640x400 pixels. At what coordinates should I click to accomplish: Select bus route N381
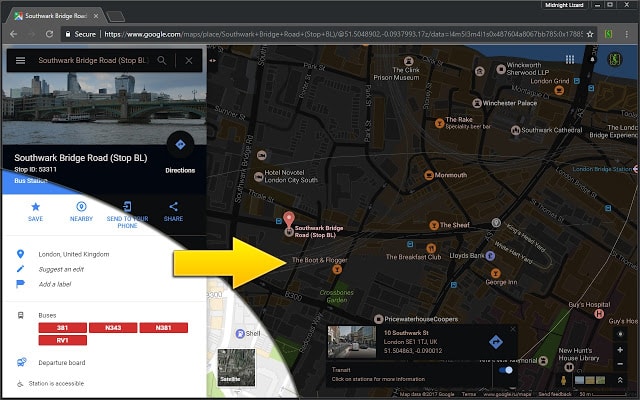(x=164, y=328)
